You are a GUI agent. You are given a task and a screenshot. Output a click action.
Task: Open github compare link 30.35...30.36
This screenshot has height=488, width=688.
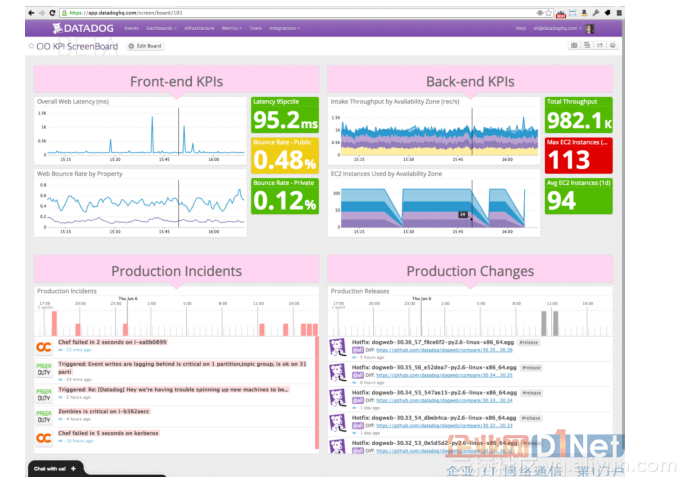pos(444,350)
